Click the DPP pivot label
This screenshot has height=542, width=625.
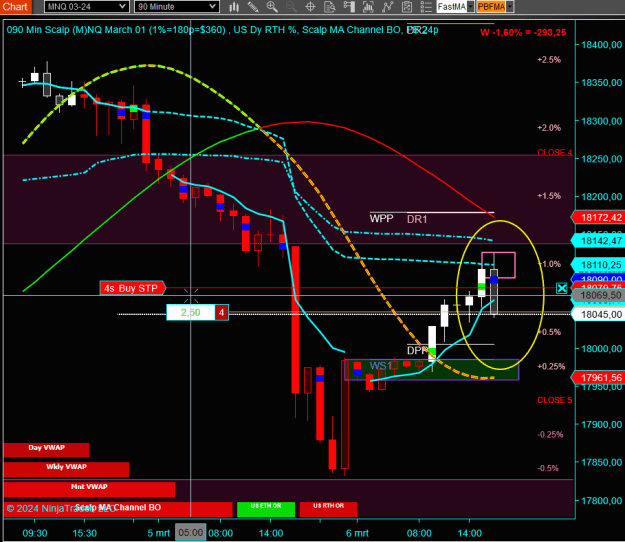click(417, 350)
